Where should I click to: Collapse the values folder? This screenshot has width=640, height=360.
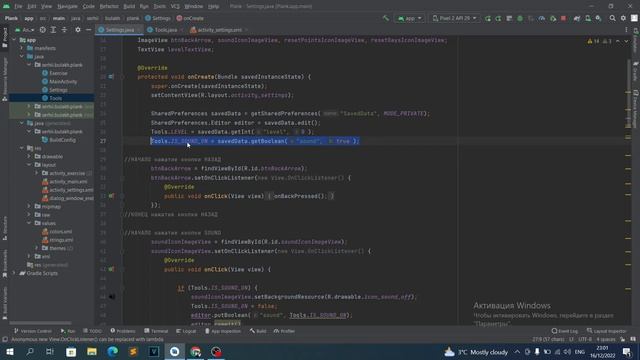(29, 223)
